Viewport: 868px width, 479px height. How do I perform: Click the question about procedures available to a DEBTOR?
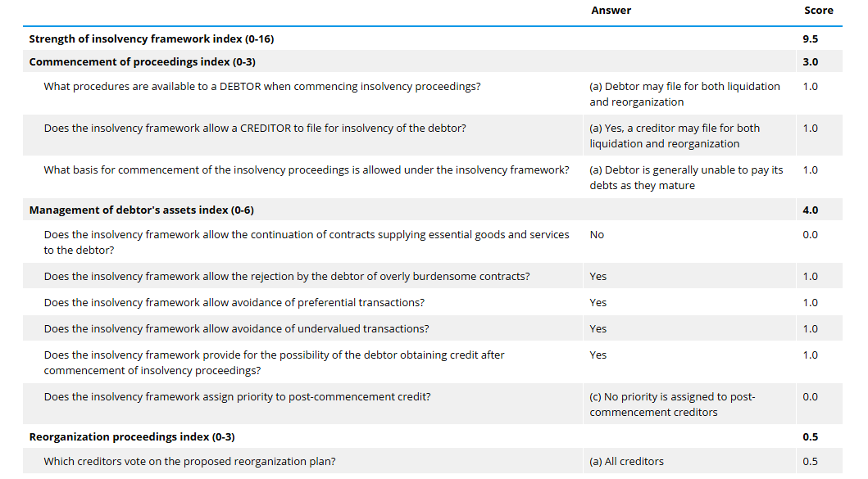[x=262, y=87]
